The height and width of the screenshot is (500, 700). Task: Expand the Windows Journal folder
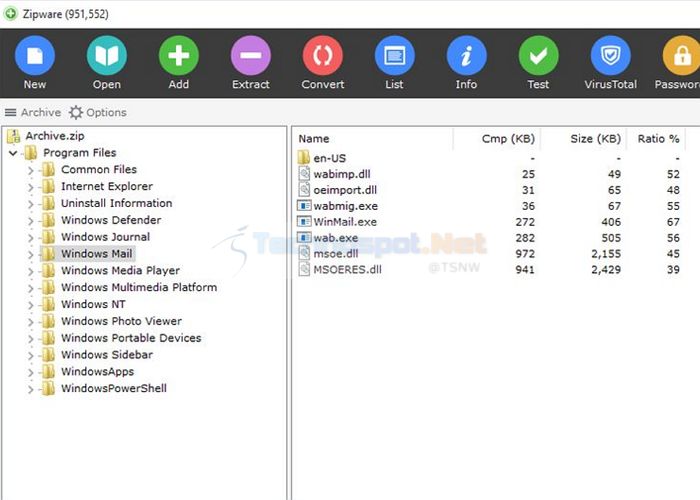point(30,238)
